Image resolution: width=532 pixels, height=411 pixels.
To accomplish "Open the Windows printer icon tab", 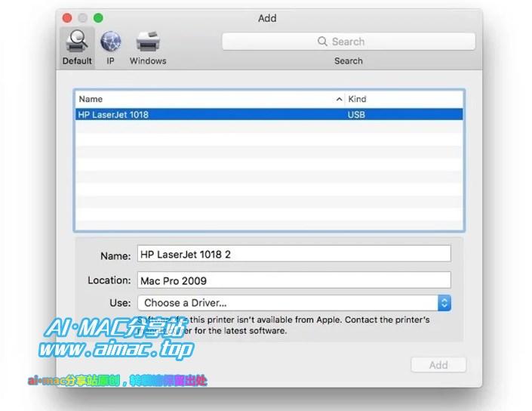I will point(148,42).
